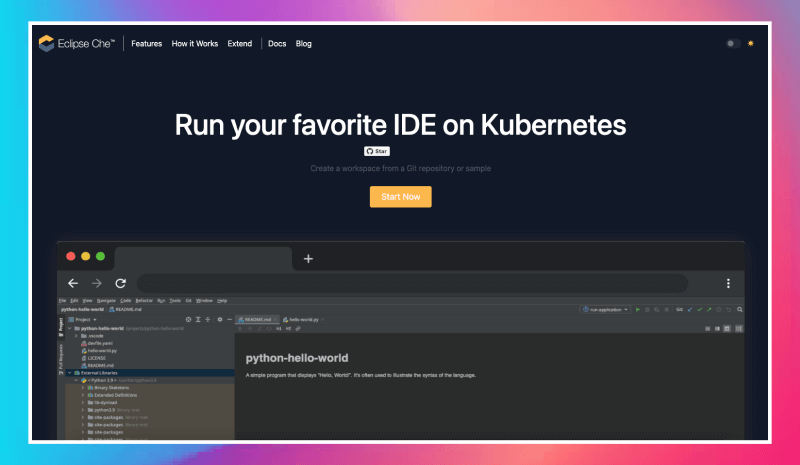The image size is (800, 465).
Task: Open the browser three-dot menu
Action: pyautogui.click(x=728, y=283)
